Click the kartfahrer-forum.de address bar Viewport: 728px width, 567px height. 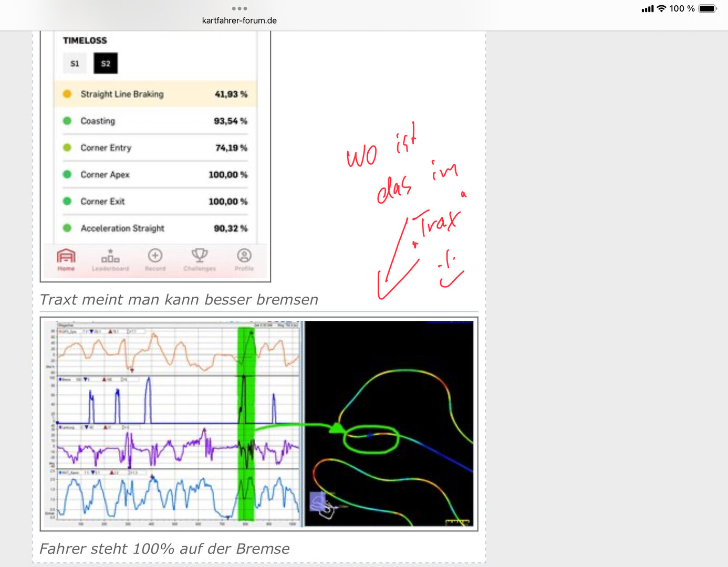coord(239,20)
